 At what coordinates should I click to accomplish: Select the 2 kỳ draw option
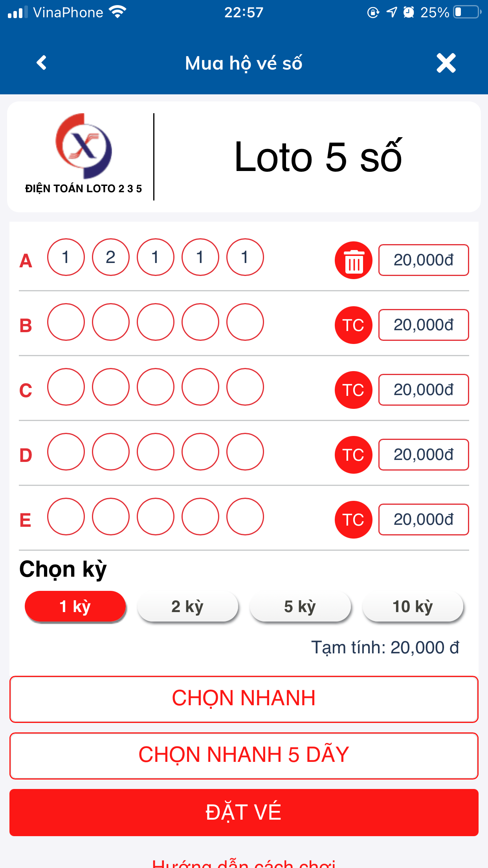click(x=187, y=607)
